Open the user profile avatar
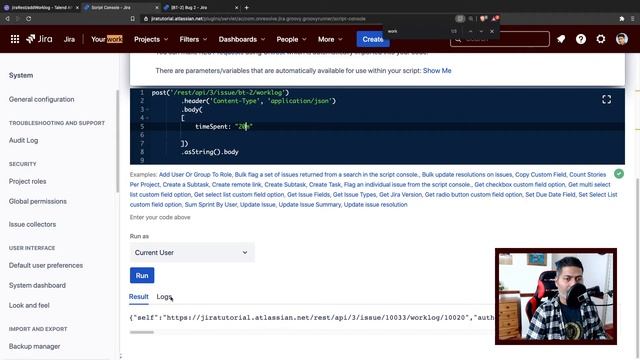The width and height of the screenshot is (640, 360). [622, 39]
